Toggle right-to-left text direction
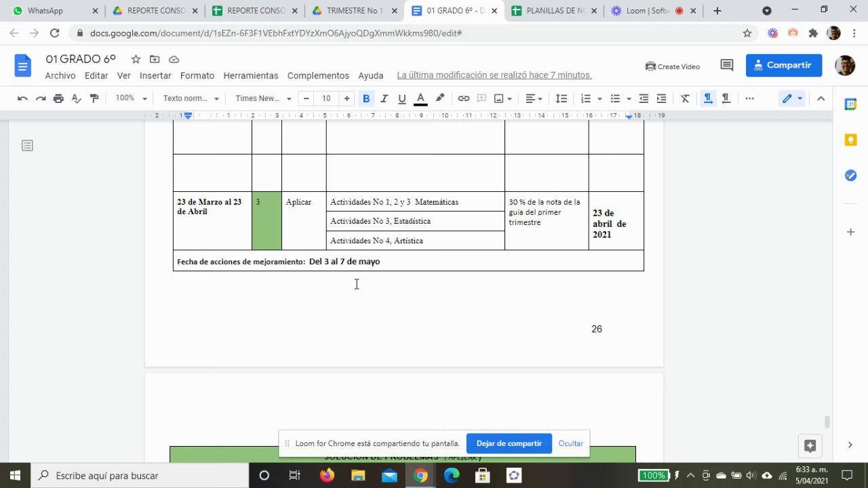 point(726,98)
